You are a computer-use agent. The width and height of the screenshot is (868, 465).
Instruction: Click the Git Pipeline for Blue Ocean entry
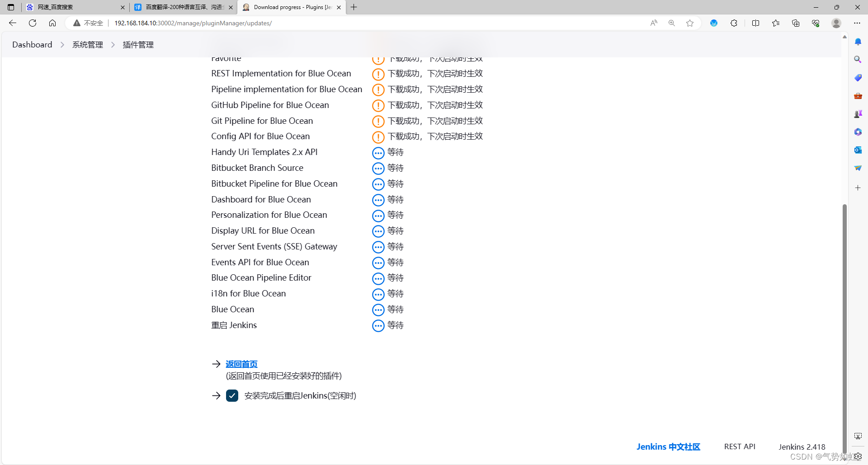click(262, 121)
